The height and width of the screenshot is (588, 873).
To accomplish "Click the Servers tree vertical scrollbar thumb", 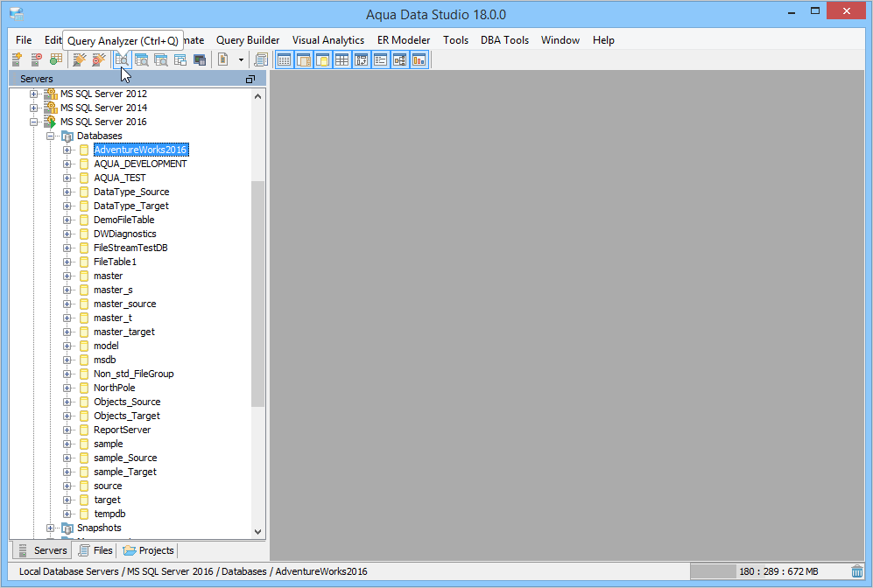I will click(x=257, y=294).
